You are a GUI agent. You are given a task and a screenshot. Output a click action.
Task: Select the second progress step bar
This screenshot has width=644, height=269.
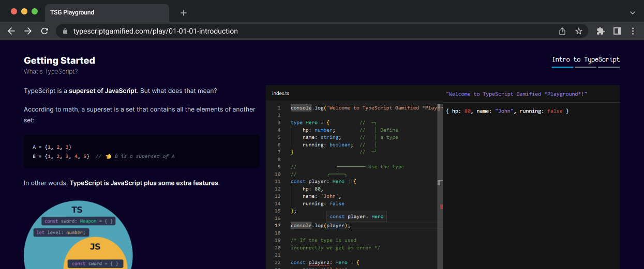pyautogui.click(x=586, y=67)
